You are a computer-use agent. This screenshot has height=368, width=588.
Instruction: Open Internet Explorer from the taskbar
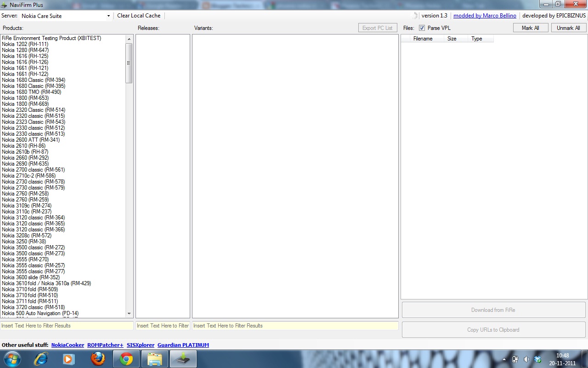point(41,359)
